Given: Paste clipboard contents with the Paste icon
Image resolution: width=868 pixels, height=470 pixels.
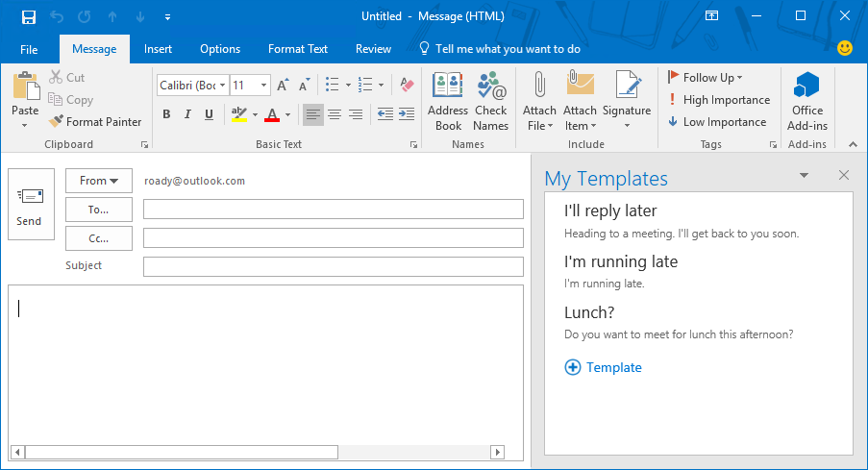Looking at the screenshot, I should [x=25, y=87].
